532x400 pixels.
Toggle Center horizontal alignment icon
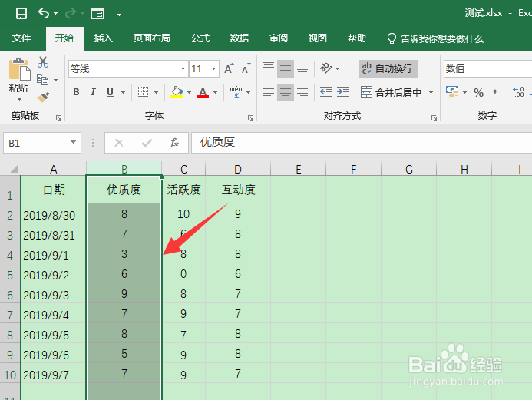[x=286, y=92]
